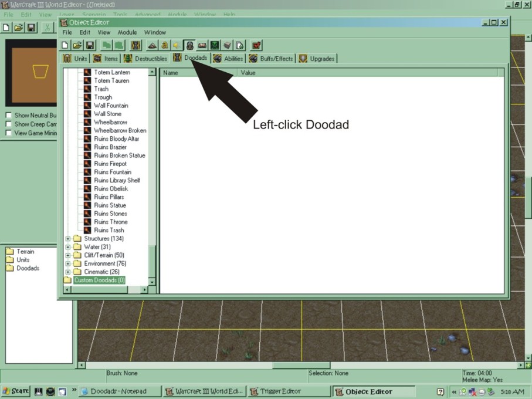Click Create new custom doodad icon
Screen dimensions: 532x399
(x=135, y=45)
